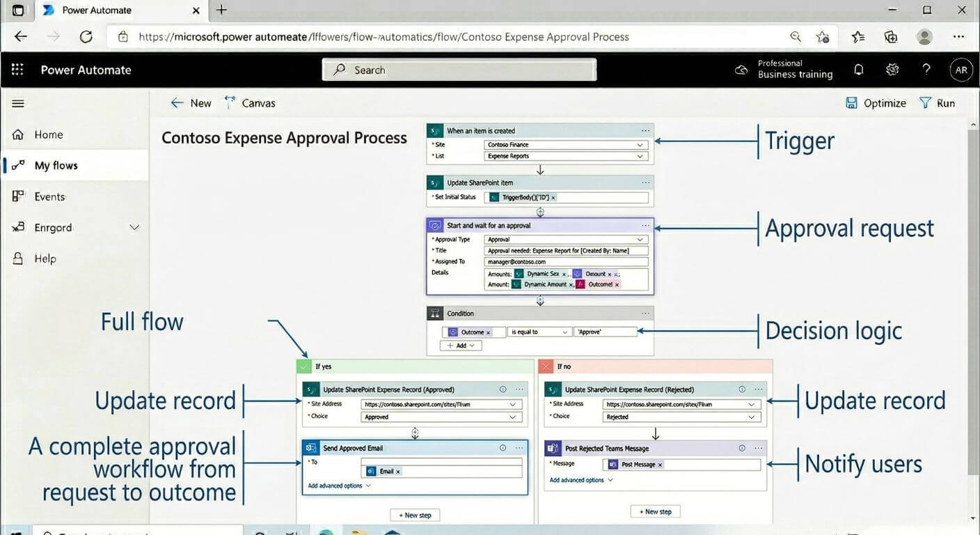Click the browser refresh icon
Screen dimensions: 980x535
tap(86, 37)
